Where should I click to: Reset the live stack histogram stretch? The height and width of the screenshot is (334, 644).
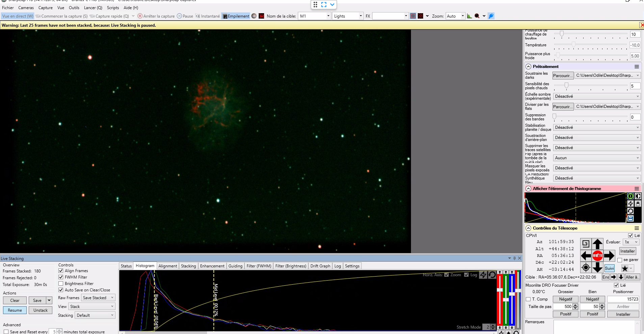pyautogui.click(x=492, y=275)
